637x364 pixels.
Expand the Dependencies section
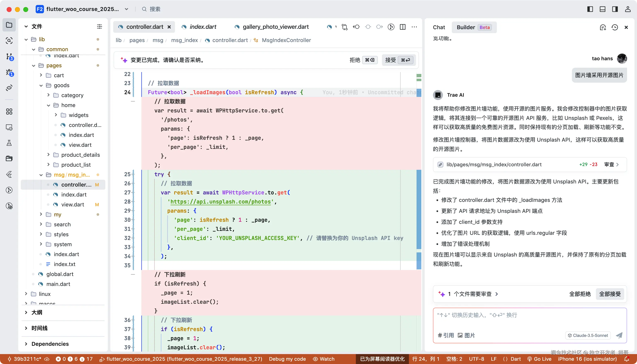tap(50, 344)
